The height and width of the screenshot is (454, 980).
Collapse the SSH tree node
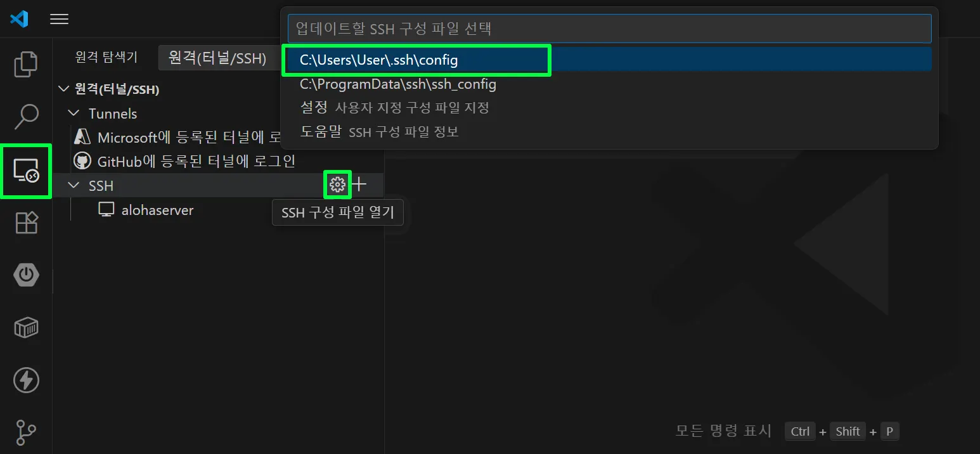(74, 185)
